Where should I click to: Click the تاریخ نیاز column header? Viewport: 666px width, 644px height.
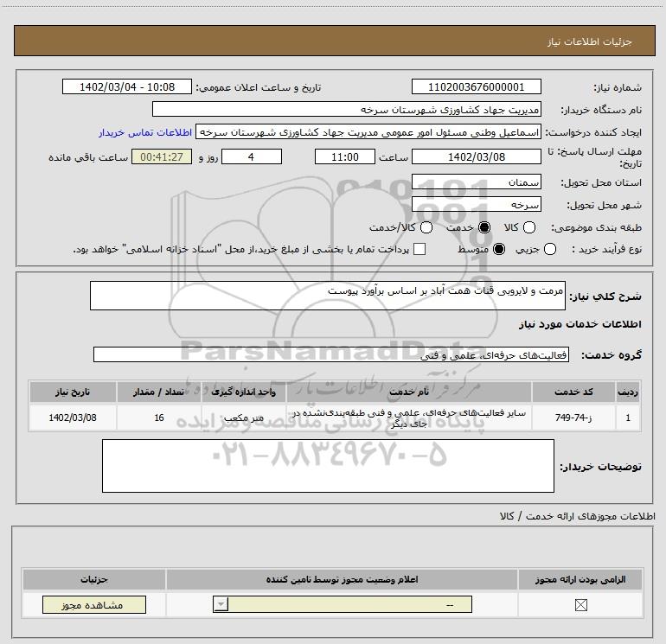73,392
